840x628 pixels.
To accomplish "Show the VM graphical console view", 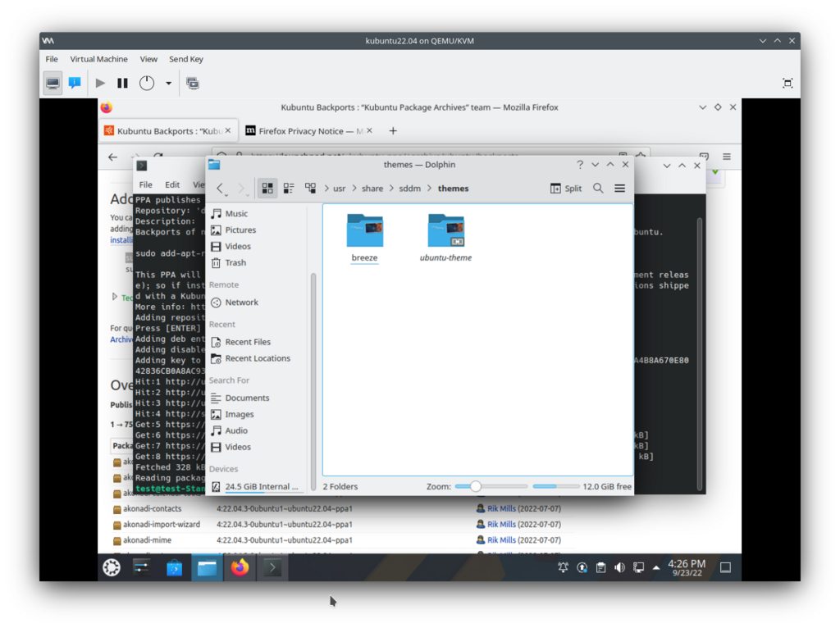I will point(52,83).
